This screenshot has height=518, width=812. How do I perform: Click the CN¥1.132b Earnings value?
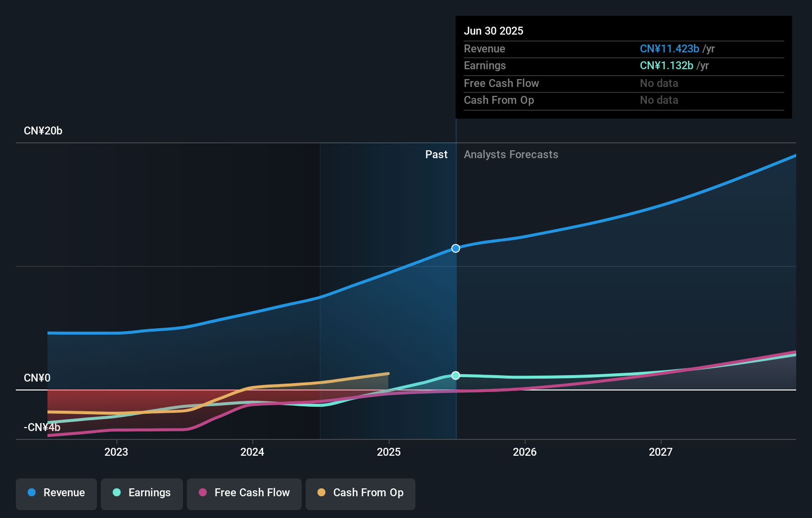[666, 65]
